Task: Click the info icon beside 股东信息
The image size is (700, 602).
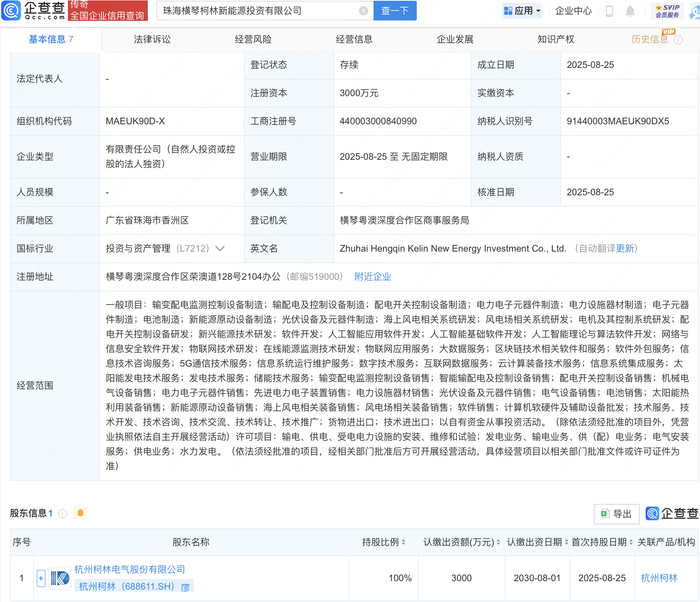Action: [63, 513]
